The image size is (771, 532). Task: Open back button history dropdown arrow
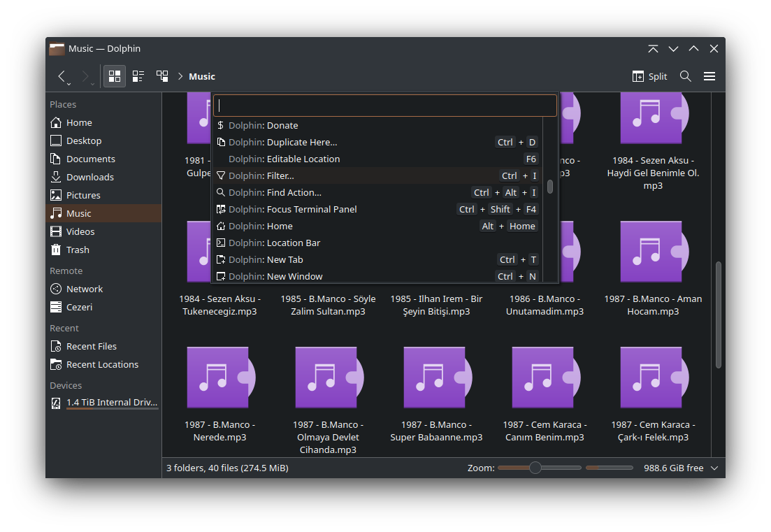(69, 84)
